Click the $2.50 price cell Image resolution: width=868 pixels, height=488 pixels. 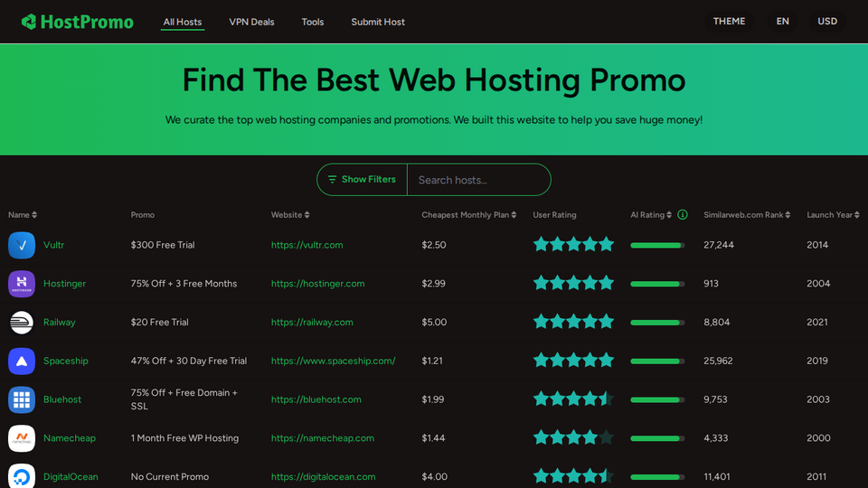tap(433, 245)
